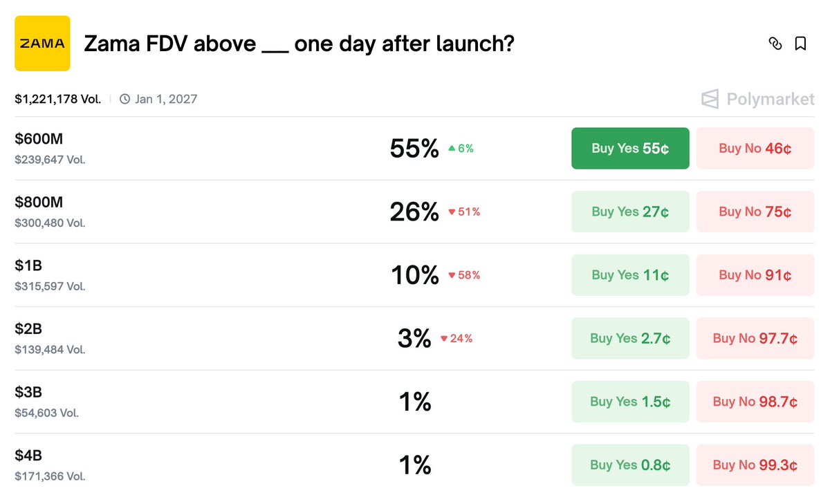Buy Yes at 1.5¢ for $3B

tap(630, 402)
